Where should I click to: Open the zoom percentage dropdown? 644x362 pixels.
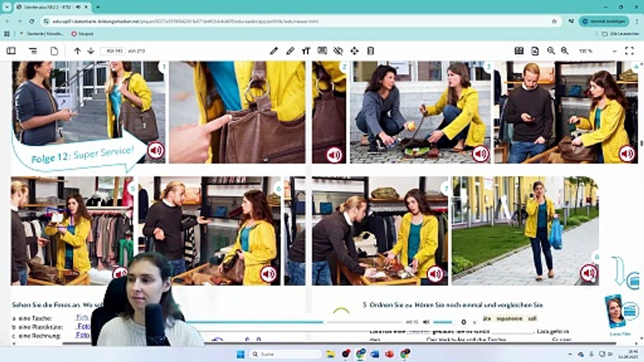598,51
